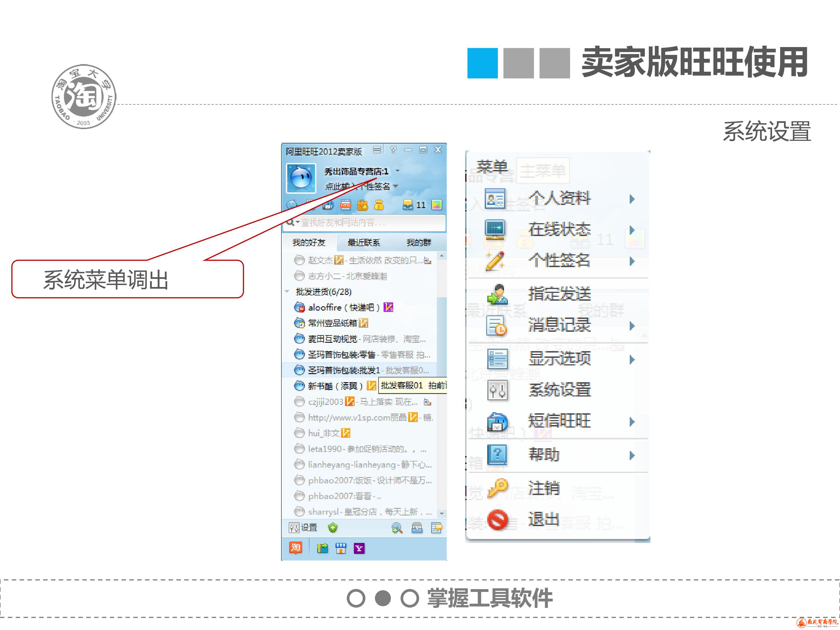Click the shop storefront icon in the bottom bar
The width and height of the screenshot is (840, 630).
point(341,548)
